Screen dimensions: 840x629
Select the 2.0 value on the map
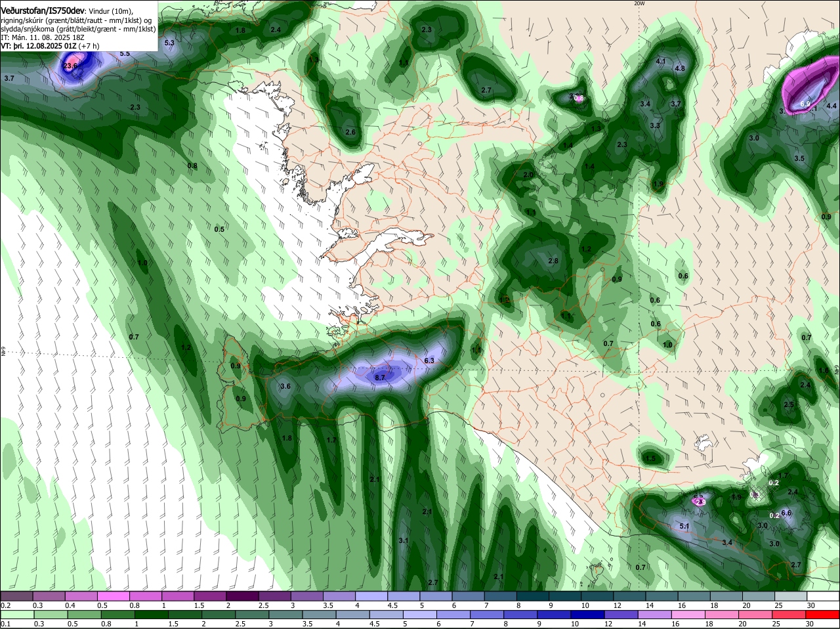(x=528, y=175)
